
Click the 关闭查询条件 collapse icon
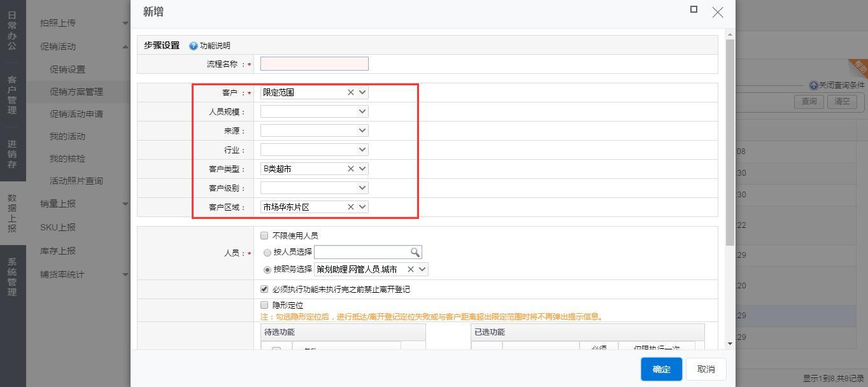[x=813, y=85]
